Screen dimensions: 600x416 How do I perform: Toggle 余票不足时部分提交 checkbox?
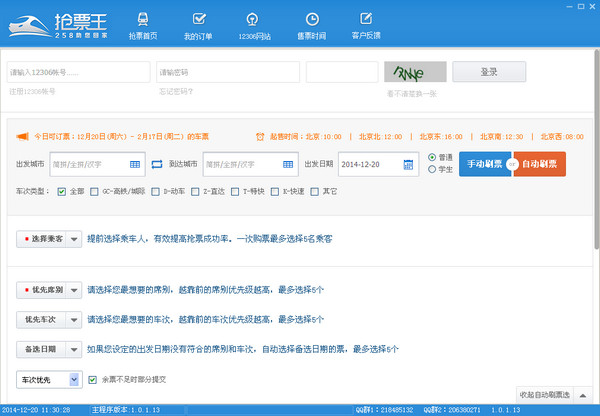(x=92, y=379)
